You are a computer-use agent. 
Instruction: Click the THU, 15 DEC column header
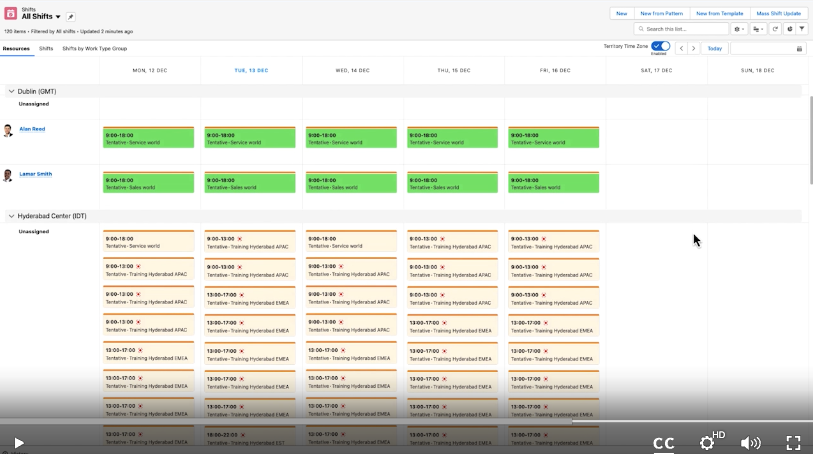(454, 70)
